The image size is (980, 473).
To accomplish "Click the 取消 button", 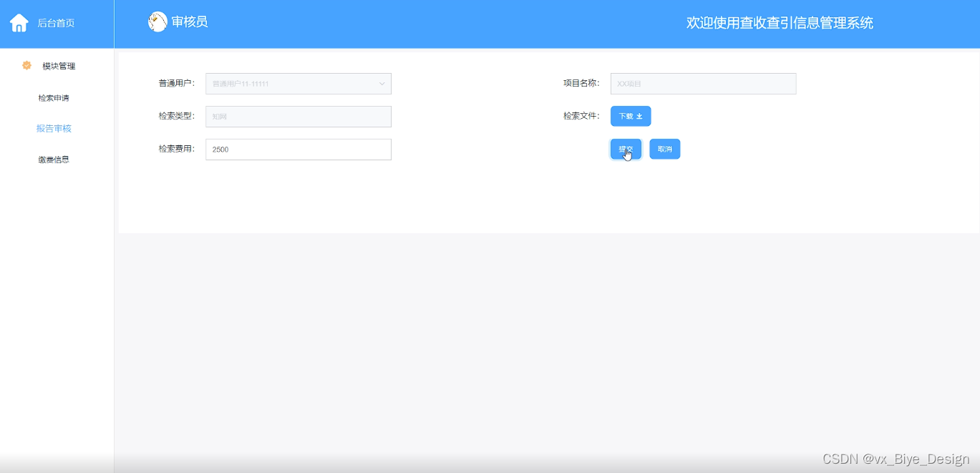I will (665, 149).
